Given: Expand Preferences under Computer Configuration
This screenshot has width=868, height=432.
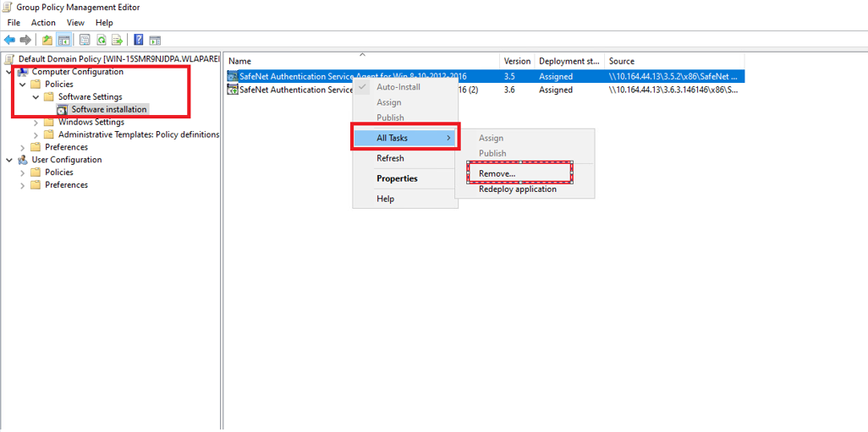Looking at the screenshot, I should 22,148.
